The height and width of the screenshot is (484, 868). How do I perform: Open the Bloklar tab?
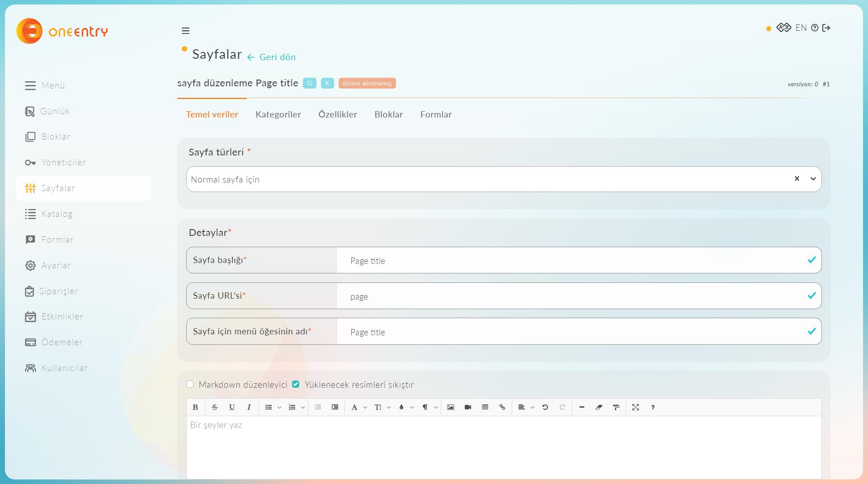(x=388, y=114)
